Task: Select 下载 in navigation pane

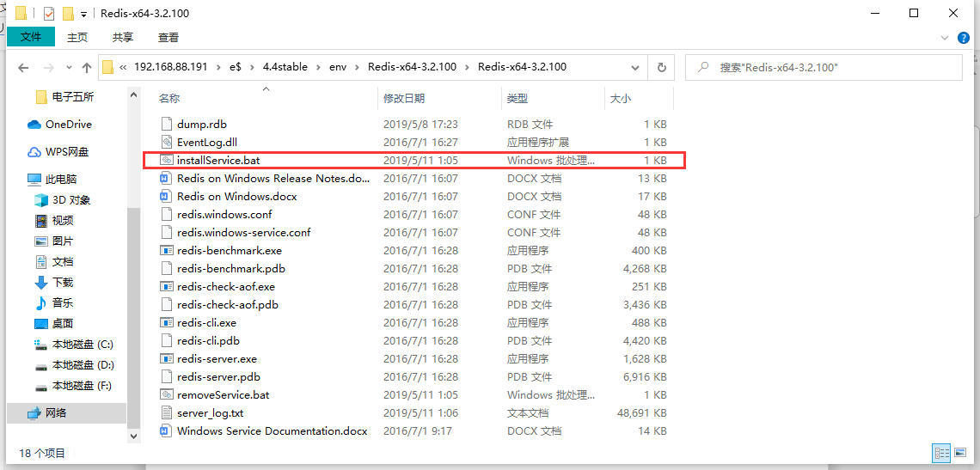Action: click(54, 283)
